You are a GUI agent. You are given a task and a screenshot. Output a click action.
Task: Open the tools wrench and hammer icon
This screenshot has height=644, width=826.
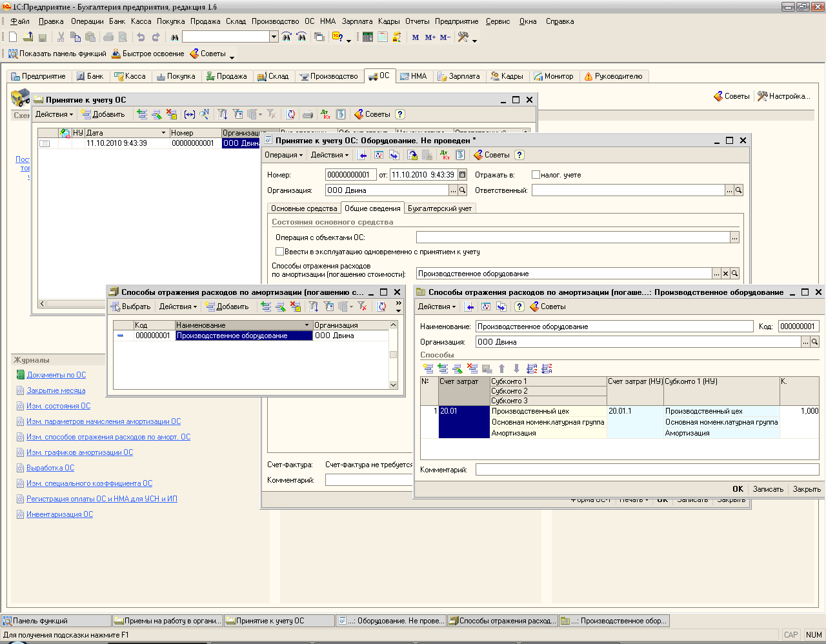(x=463, y=37)
